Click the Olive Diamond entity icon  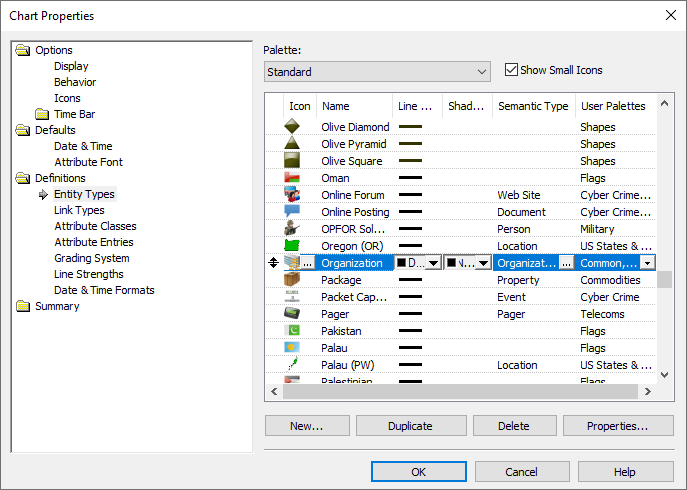[292, 127]
